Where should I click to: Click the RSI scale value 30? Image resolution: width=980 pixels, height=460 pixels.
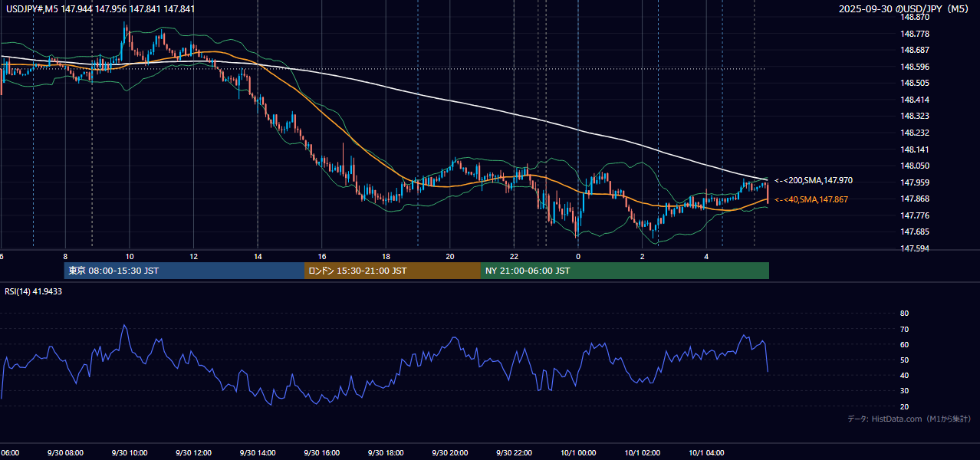904,391
